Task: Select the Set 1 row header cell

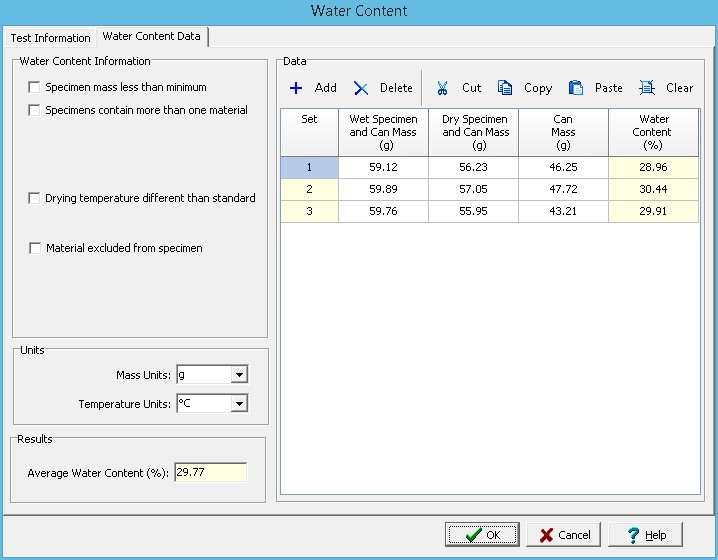Action: point(309,168)
